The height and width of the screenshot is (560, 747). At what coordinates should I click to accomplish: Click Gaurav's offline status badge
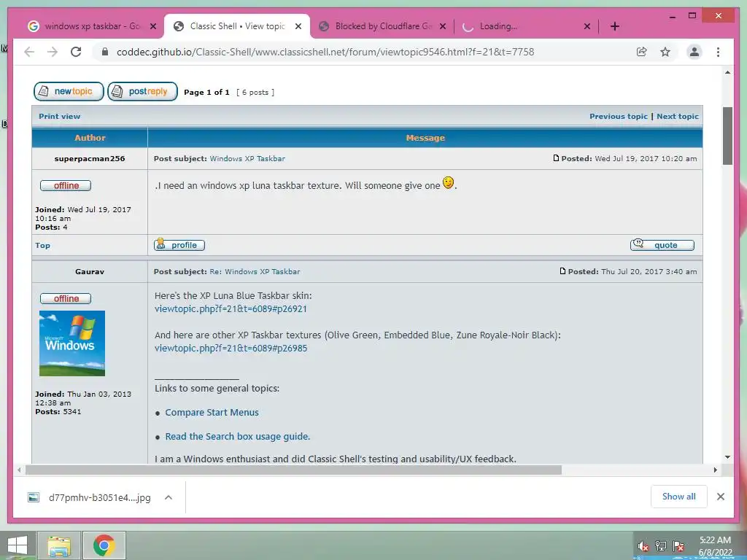[66, 298]
